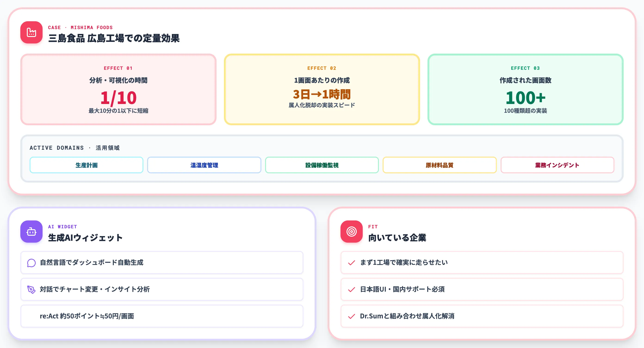The height and width of the screenshot is (348, 644).
Task: Click the re:Act 約50ポイント≒50円/画面 row
Action: 162,316
